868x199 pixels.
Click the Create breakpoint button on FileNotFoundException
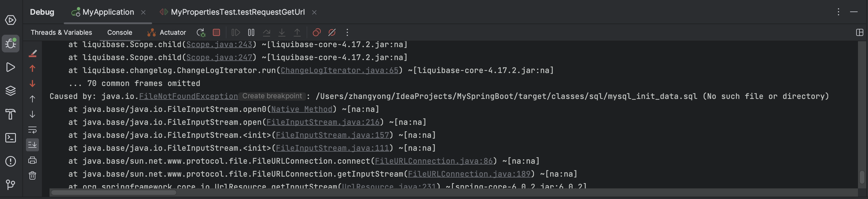[272, 96]
